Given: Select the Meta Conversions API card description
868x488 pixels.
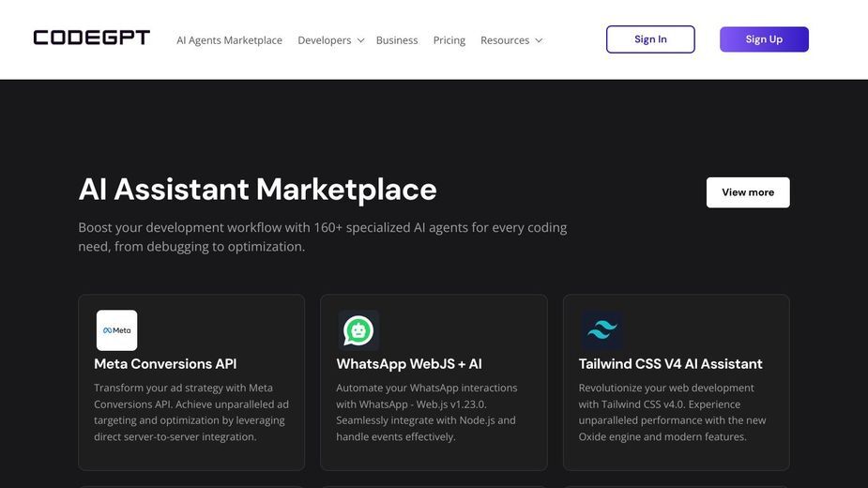Looking at the screenshot, I should [x=191, y=412].
